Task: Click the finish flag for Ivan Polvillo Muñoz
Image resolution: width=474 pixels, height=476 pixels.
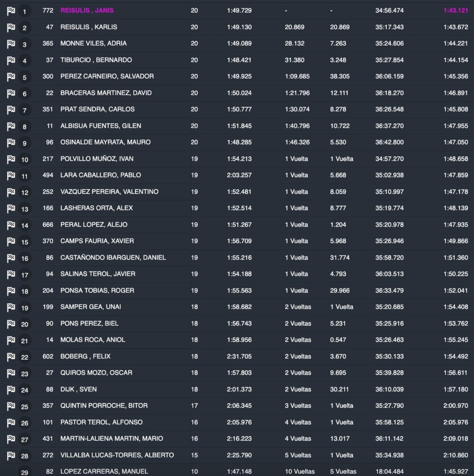Action: pyautogui.click(x=11, y=159)
